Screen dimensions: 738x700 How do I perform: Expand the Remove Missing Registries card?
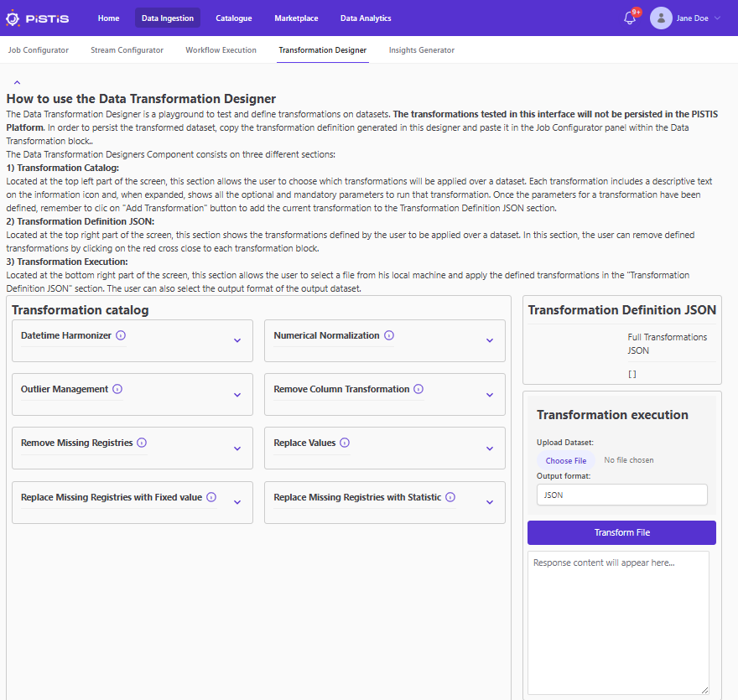click(x=237, y=449)
